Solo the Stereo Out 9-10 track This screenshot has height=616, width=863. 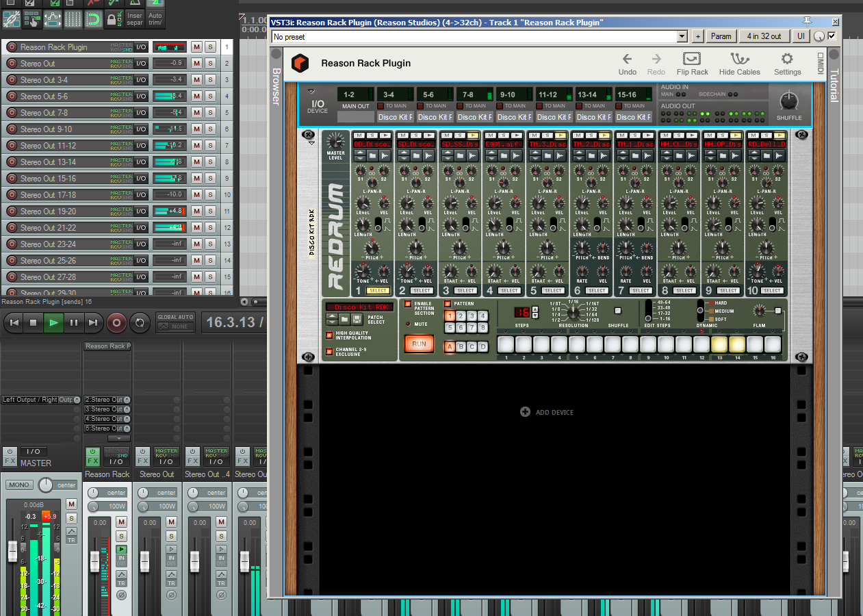click(x=210, y=129)
